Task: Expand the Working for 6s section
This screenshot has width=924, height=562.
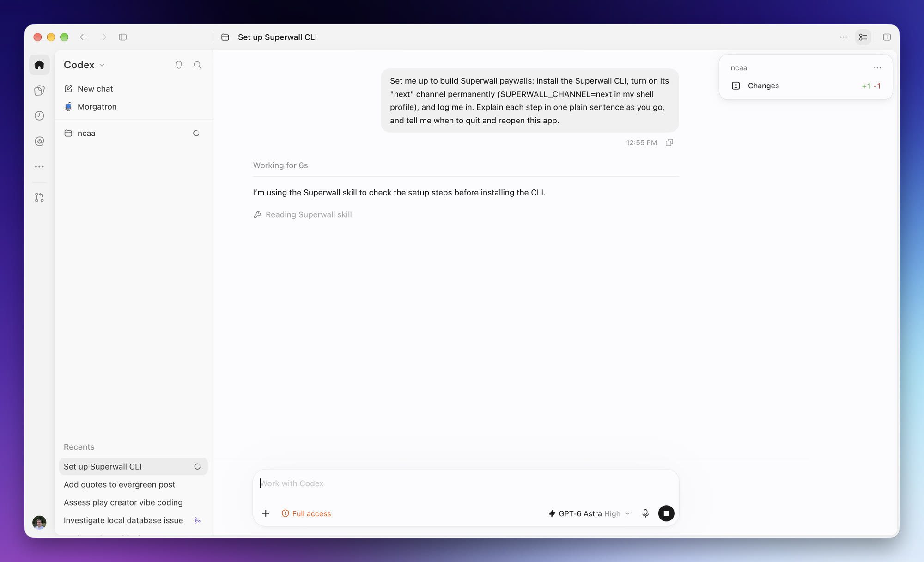Action: [280, 165]
